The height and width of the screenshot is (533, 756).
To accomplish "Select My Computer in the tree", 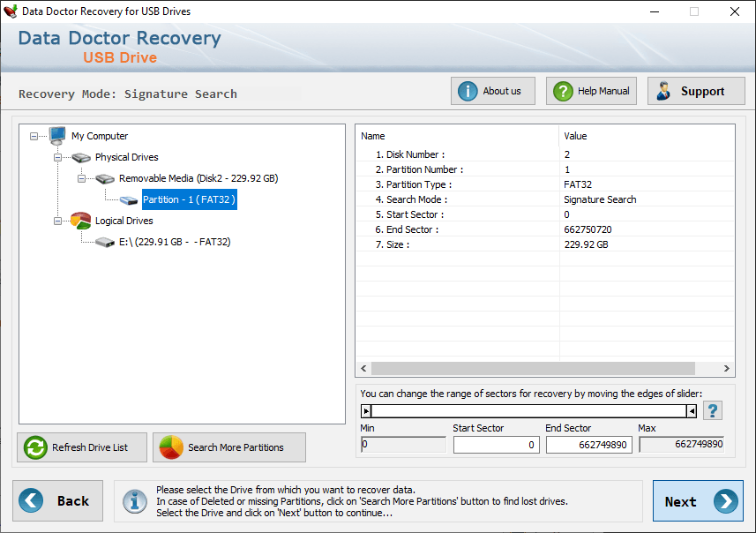I will (x=100, y=136).
